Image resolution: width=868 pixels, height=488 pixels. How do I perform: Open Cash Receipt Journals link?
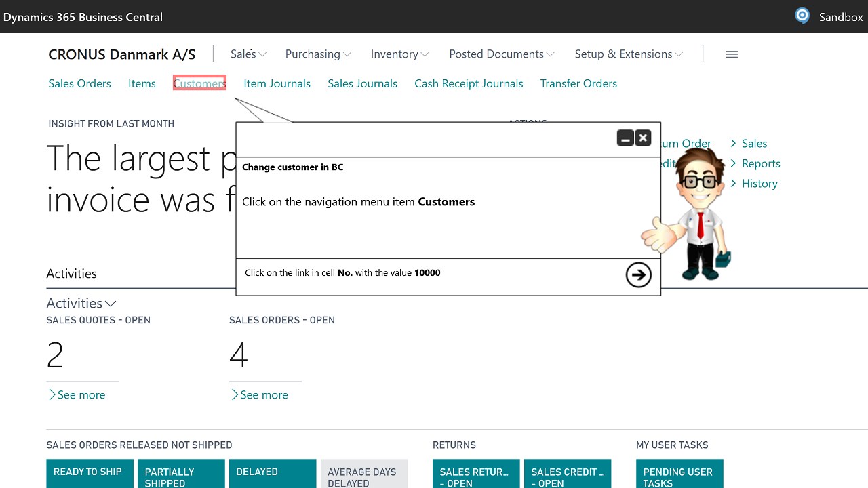(x=469, y=83)
